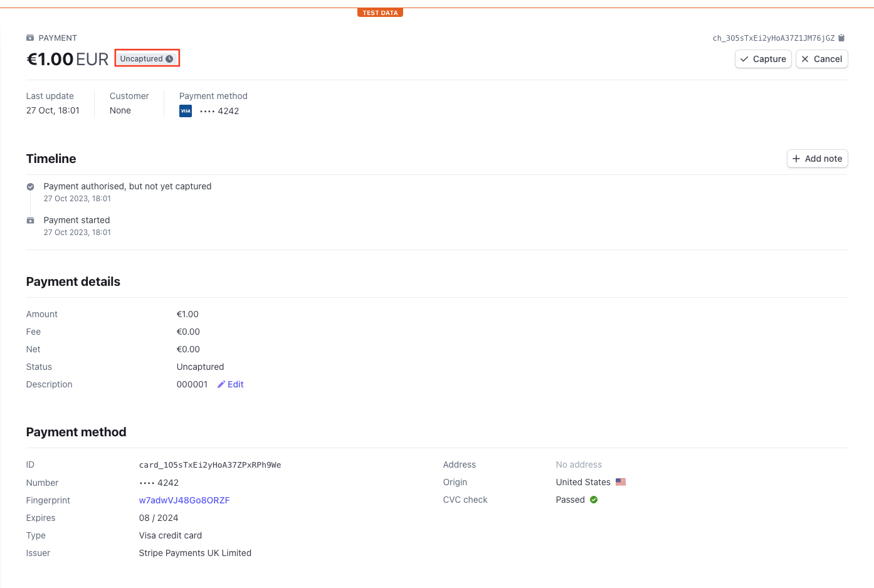The height and width of the screenshot is (588, 874).
Task: Click the Payment started timeline icon
Action: (30, 221)
